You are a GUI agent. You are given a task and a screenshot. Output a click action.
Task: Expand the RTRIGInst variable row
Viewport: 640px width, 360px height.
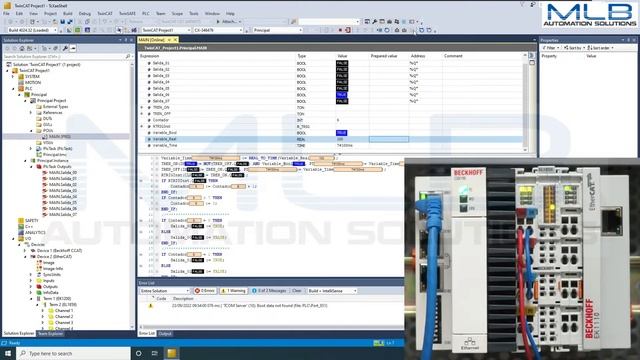pyautogui.click(x=142, y=127)
